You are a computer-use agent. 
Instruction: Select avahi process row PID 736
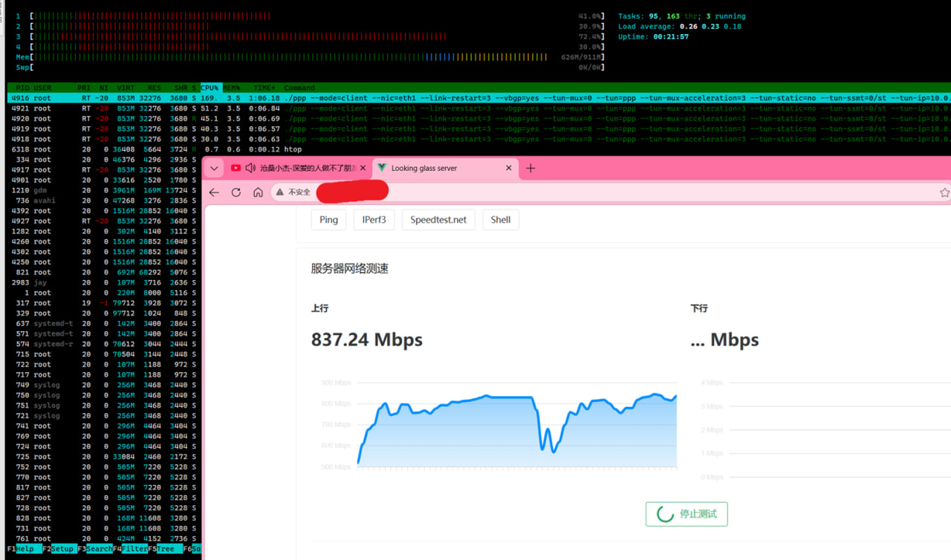(104, 201)
